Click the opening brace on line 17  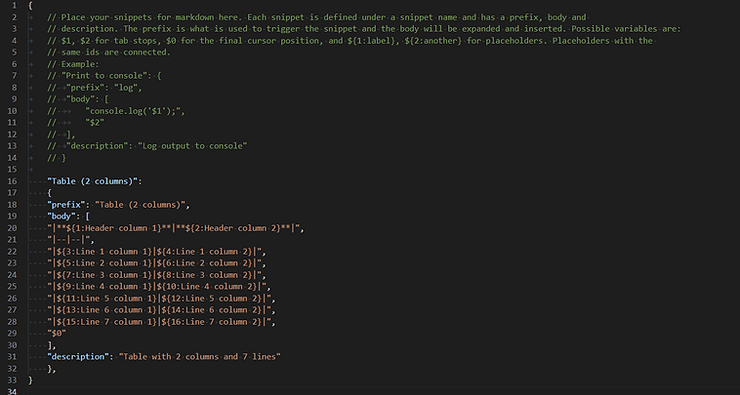(x=50, y=193)
